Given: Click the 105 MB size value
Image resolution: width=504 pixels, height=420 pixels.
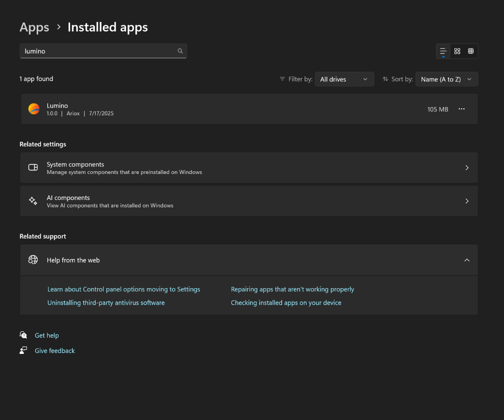Looking at the screenshot, I should 438,109.
